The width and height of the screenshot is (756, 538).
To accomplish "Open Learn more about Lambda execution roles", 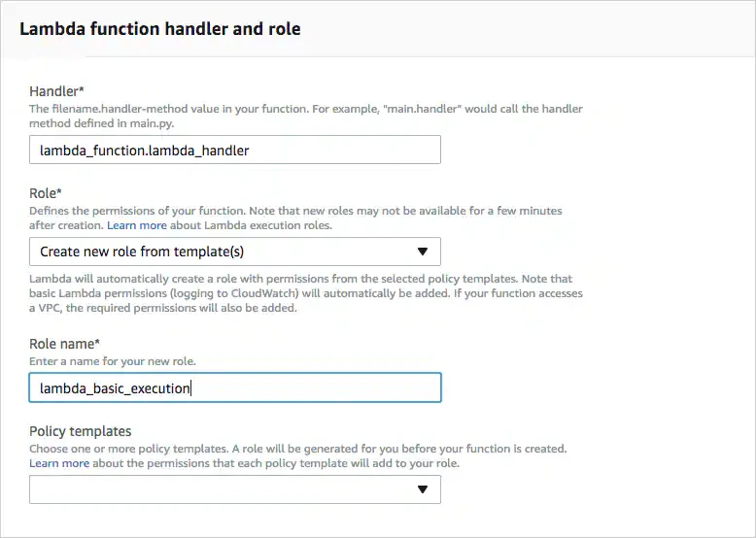I will click(x=136, y=225).
